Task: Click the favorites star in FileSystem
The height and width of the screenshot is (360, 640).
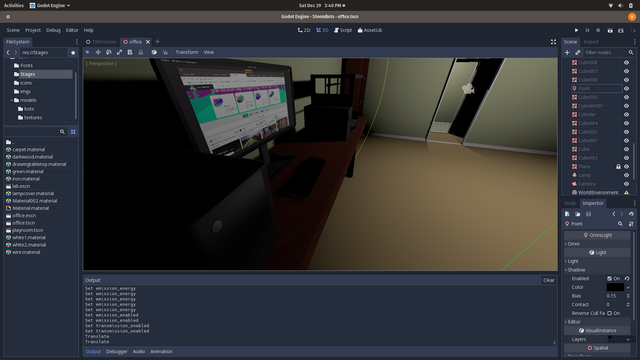Action: click(73, 53)
